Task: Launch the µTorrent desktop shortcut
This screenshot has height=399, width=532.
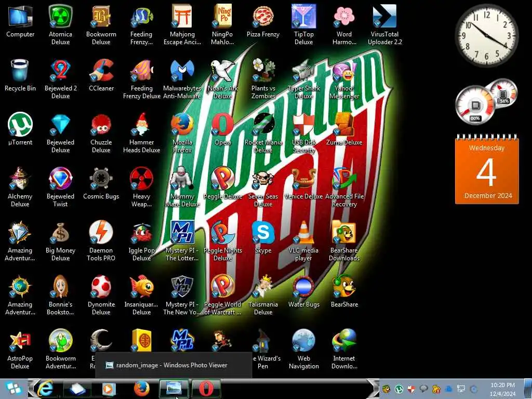Action: 20,129
